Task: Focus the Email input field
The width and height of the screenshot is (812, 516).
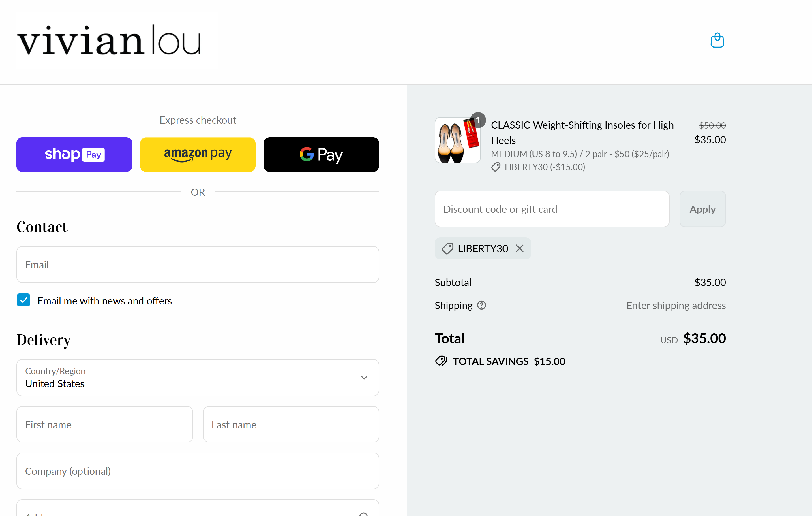Action: [198, 265]
